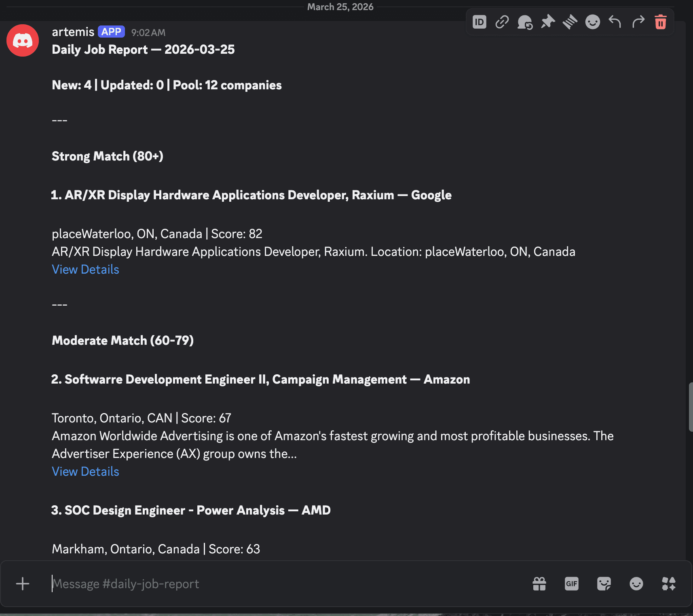
Task: Copy the message link using the chain icon
Action: 502,22
